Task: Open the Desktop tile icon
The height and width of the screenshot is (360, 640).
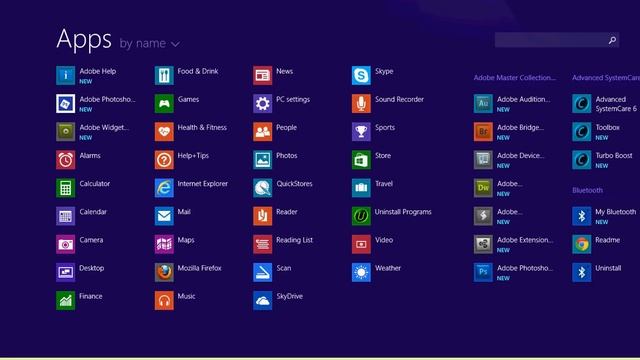Action: (x=65, y=272)
